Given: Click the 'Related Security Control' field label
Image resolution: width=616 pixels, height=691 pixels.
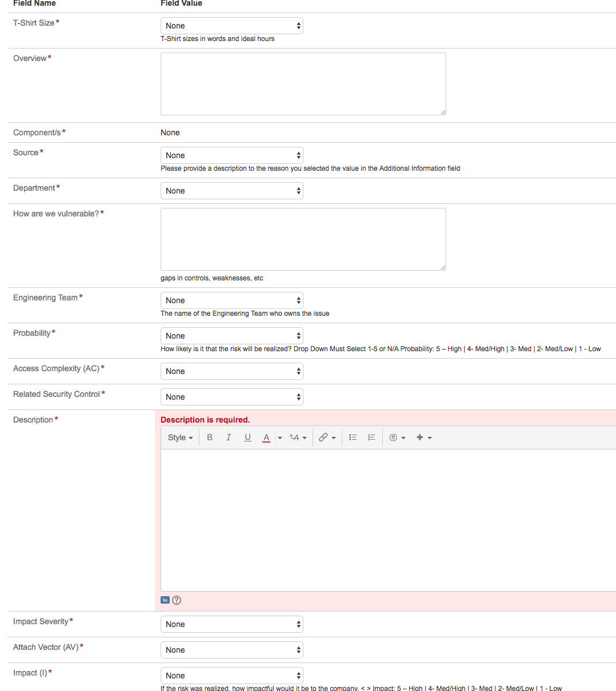Looking at the screenshot, I should pyautogui.click(x=57, y=394).
